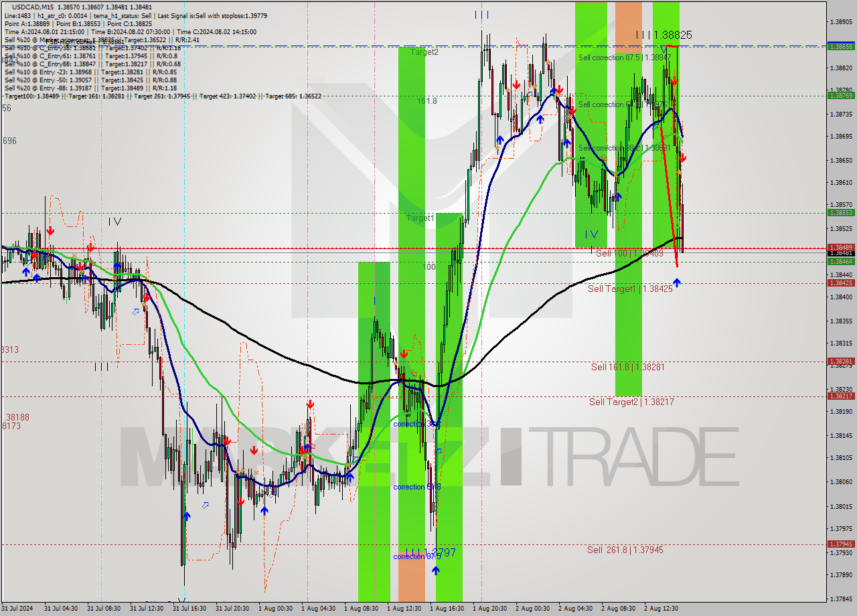Click the '1 Aug 20:30' time axis label
Image resolution: width=857 pixels, height=616 pixels.
489,609
